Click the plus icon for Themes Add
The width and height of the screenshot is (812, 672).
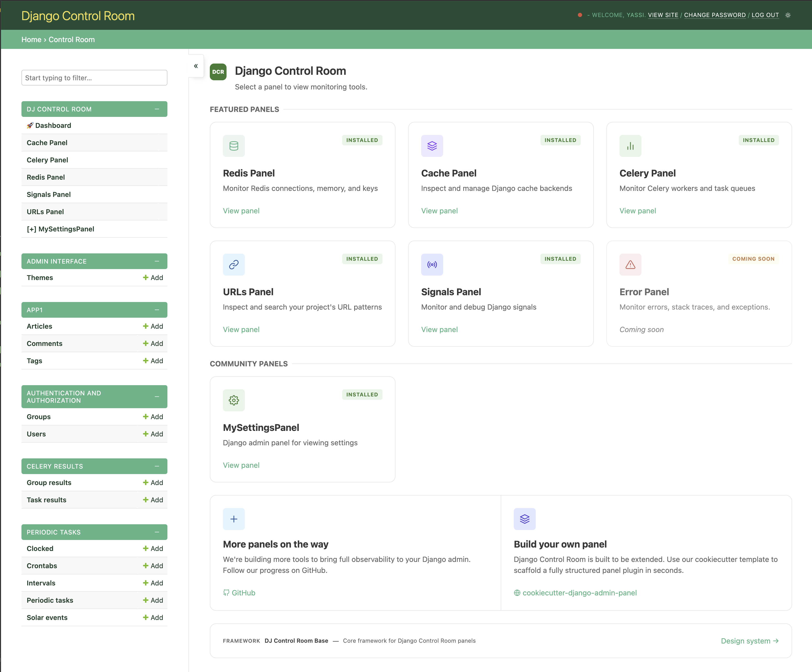pos(146,277)
